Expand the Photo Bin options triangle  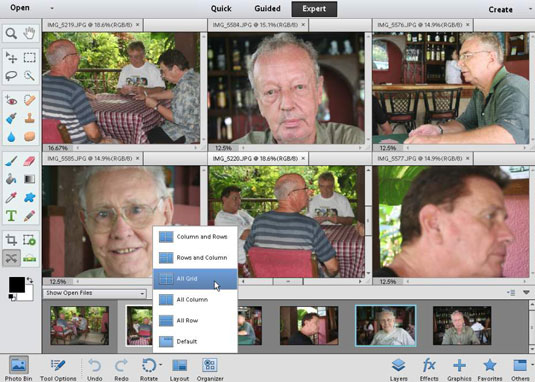point(526,292)
